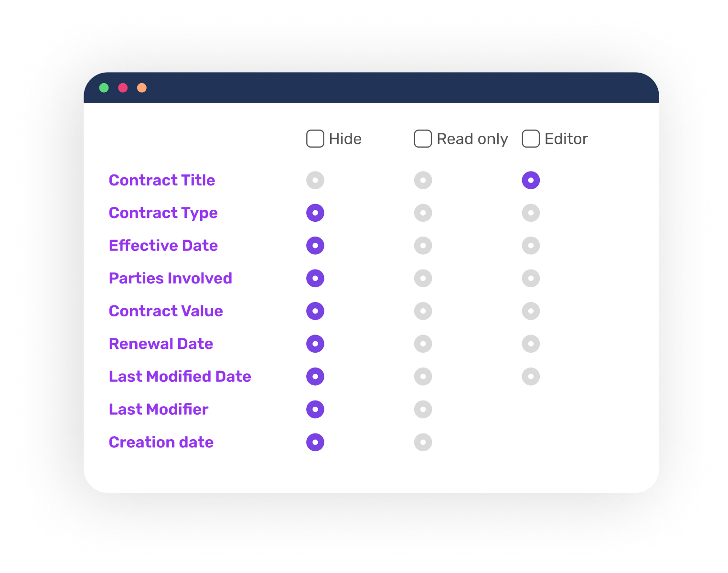Select the Renewal Date field label
This screenshot has width=728, height=573.
[x=161, y=344]
